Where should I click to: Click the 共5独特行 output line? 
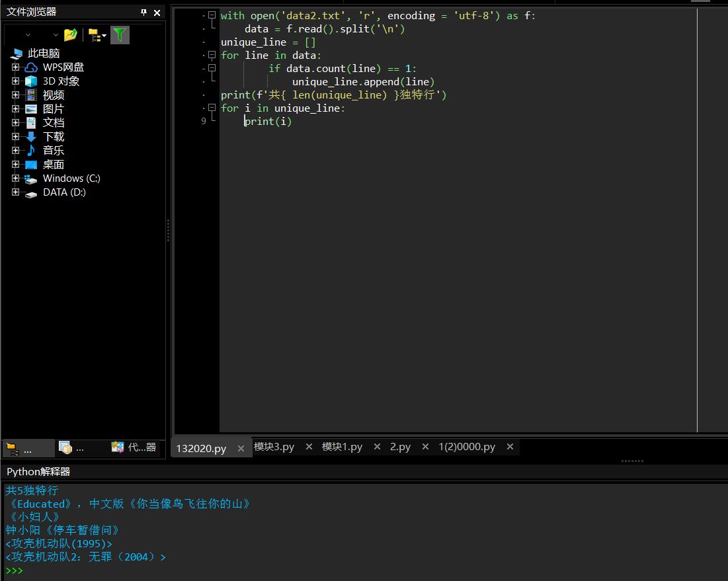[x=32, y=490]
